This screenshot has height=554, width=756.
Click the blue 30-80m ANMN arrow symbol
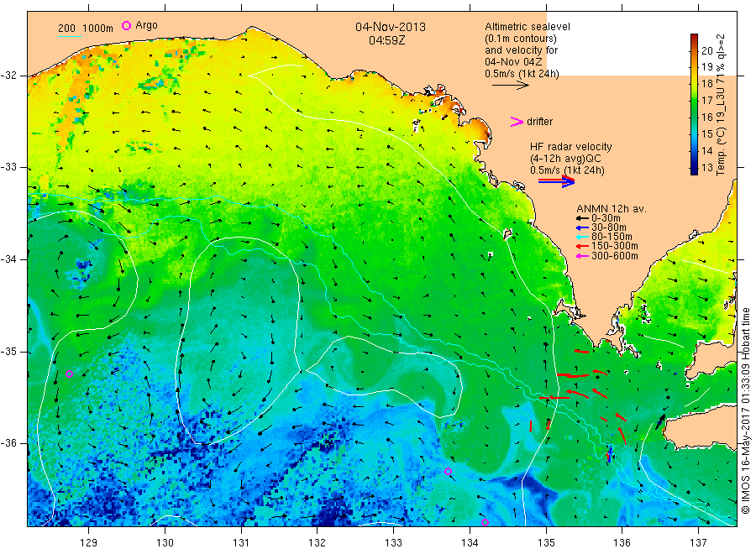tap(583, 227)
